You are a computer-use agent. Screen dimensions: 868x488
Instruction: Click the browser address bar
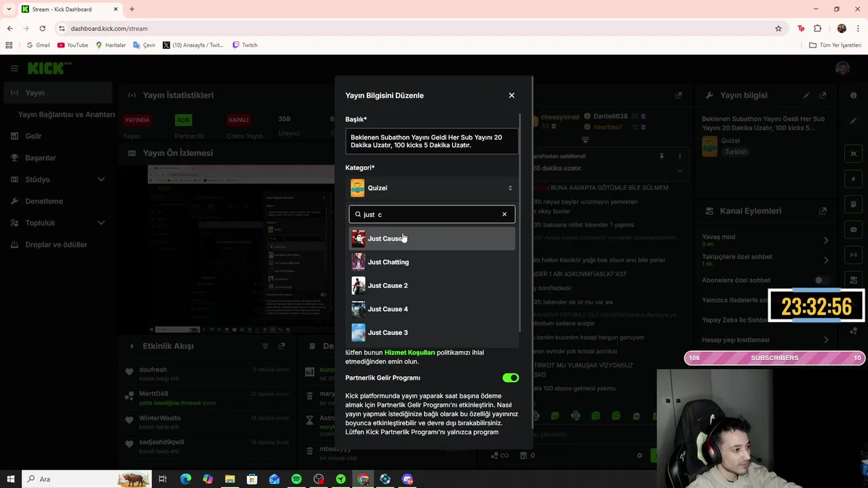pos(419,28)
